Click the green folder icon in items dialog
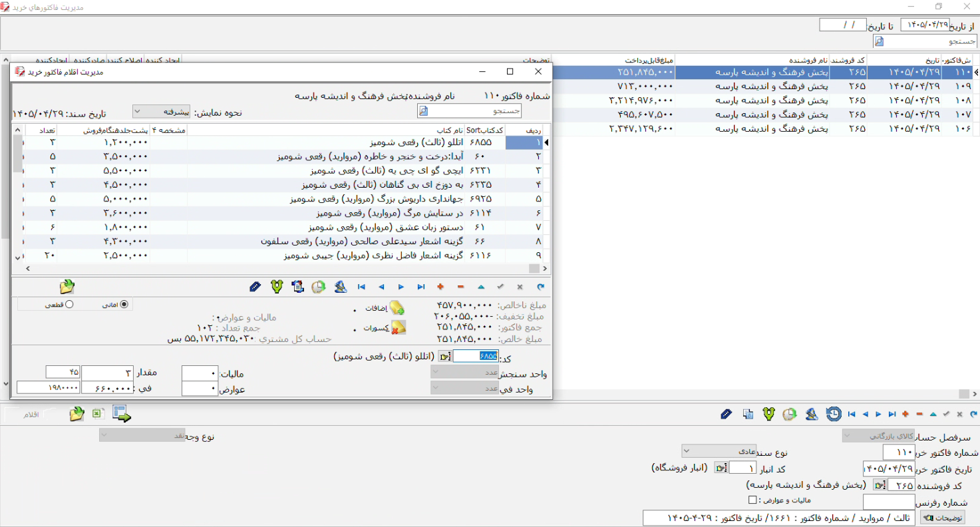980x527 pixels. coord(67,287)
